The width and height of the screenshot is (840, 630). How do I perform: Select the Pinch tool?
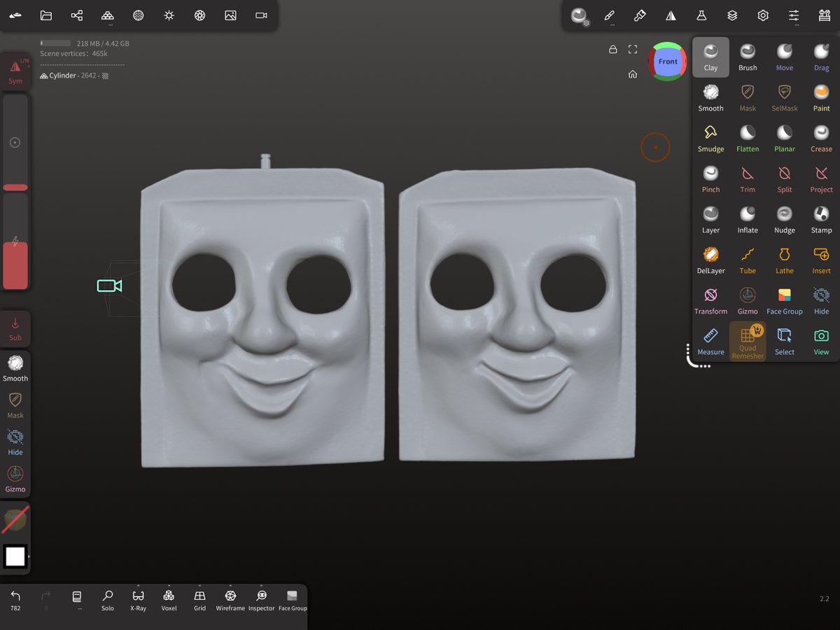[x=710, y=178]
